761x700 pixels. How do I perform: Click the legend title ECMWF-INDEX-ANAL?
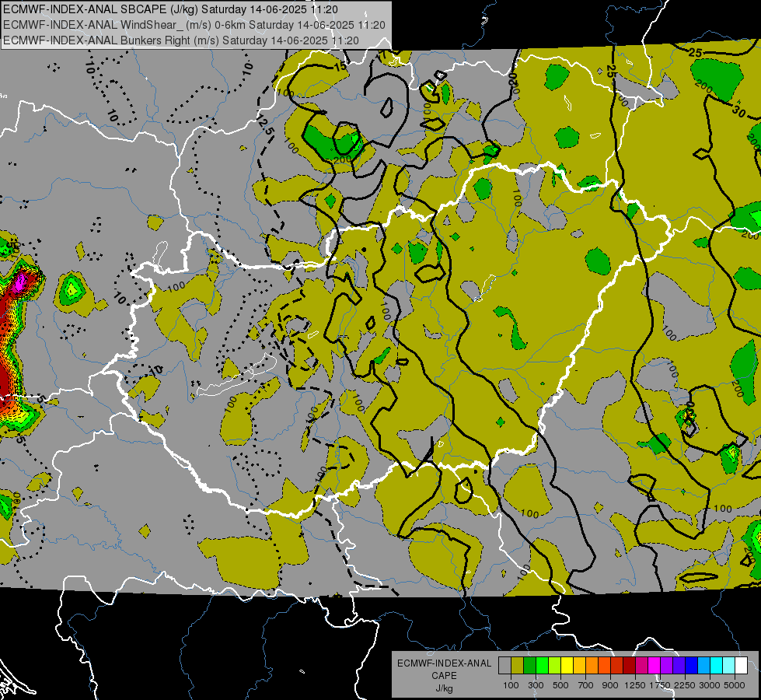coord(444,663)
